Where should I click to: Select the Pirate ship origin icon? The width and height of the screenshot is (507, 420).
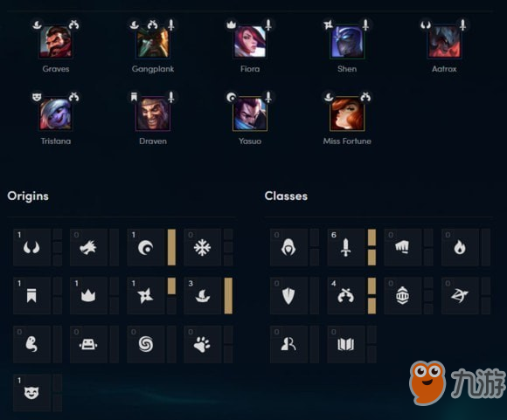click(x=203, y=296)
